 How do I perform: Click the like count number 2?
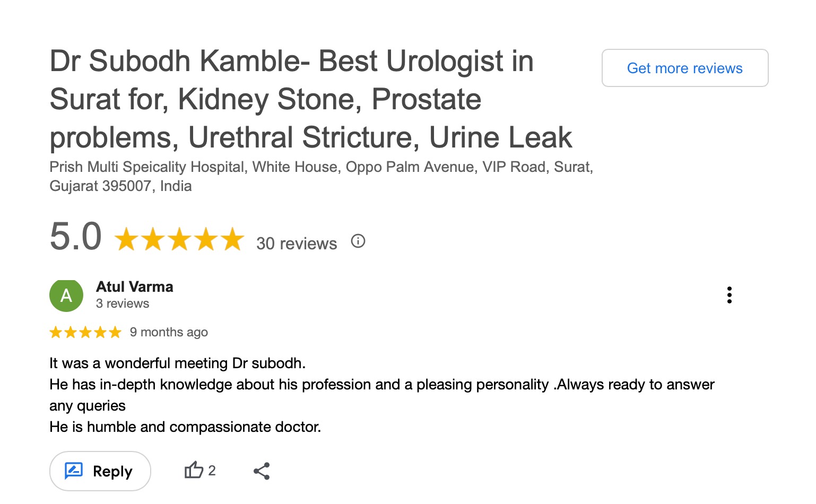(x=212, y=471)
